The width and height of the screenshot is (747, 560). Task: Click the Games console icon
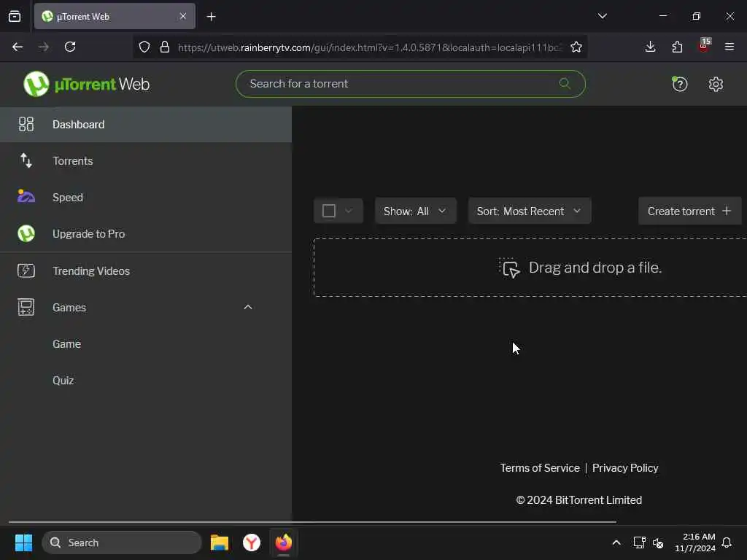click(x=26, y=307)
